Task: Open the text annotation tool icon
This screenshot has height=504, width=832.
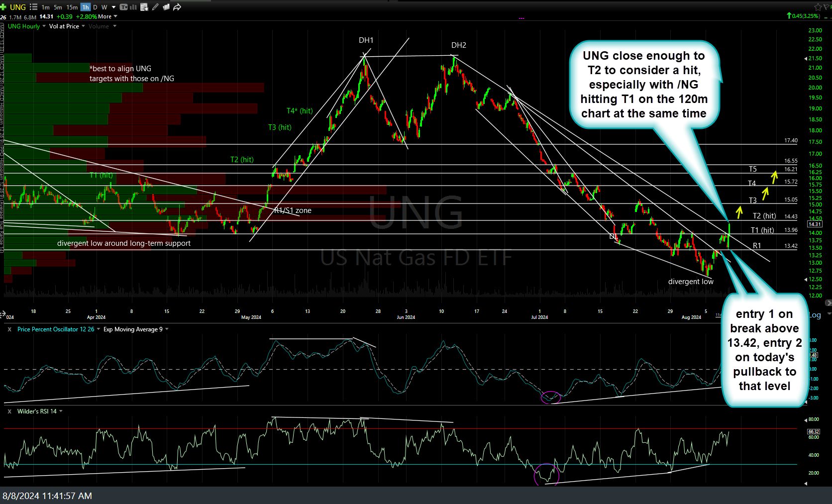Action: pos(124,7)
